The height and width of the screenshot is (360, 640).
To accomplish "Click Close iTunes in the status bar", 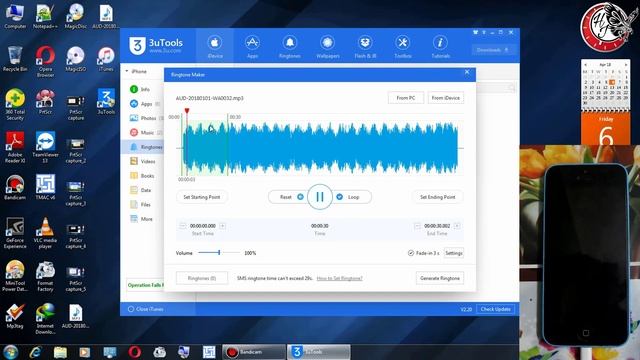I will [x=146, y=309].
